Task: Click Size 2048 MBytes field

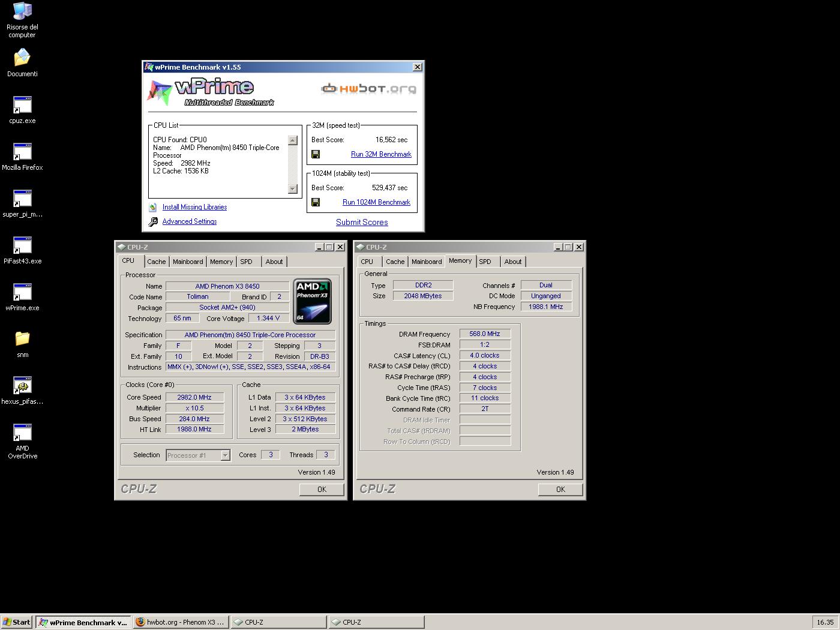Action: [x=423, y=296]
